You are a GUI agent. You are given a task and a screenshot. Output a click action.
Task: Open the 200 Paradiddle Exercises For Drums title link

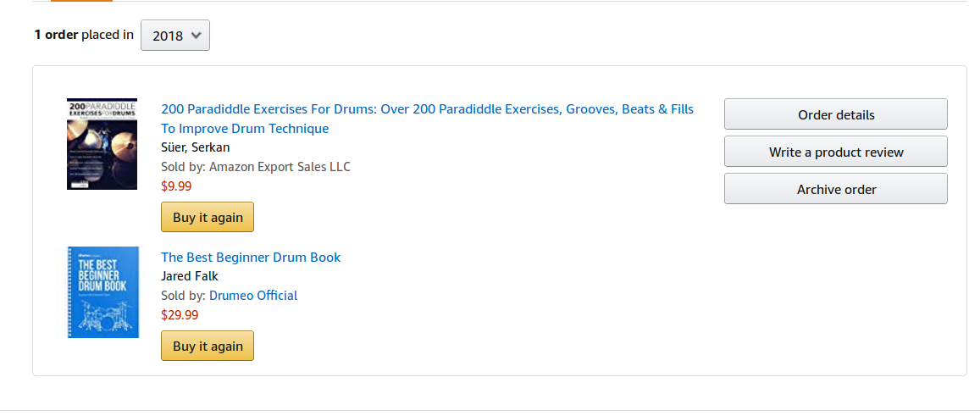click(x=428, y=119)
